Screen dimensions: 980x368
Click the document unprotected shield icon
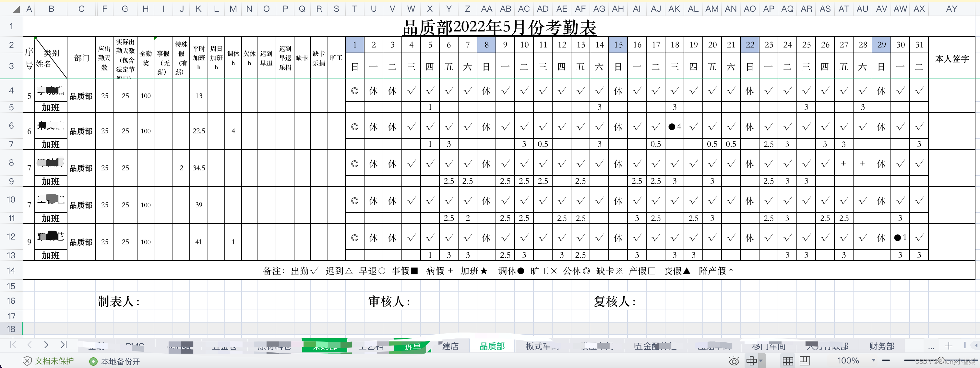coord(27,361)
